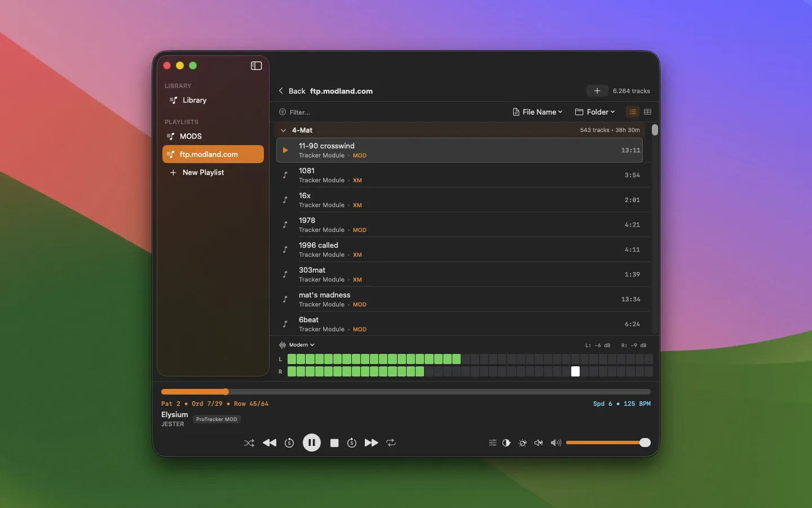The height and width of the screenshot is (508, 812).
Task: Click the note icon beside 1996 called
Action: [x=285, y=249]
